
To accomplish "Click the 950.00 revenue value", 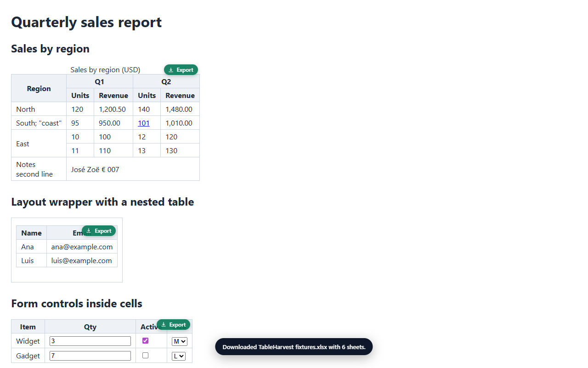I will [110, 123].
